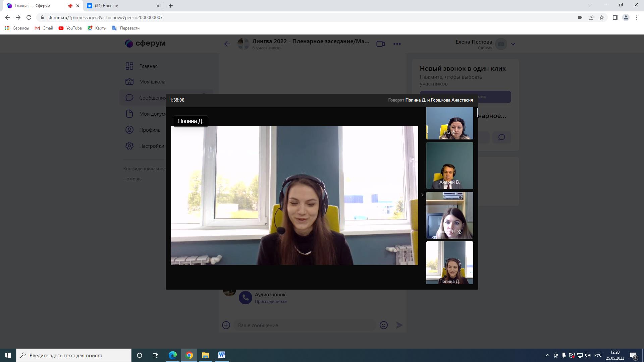Image resolution: width=644 pixels, height=362 pixels.
Task: Click the Присоединиться link under audio call
Action: (271, 302)
